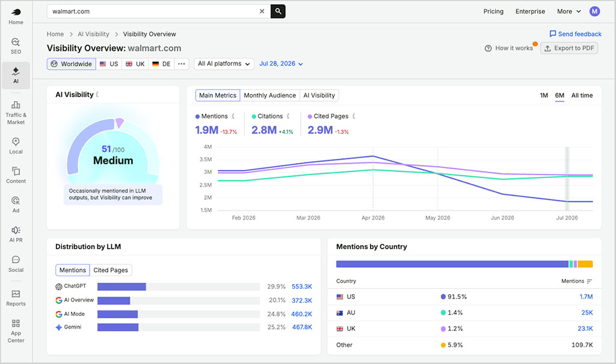
Task: Open the Jul 28, 2026 date dropdown
Action: coord(282,64)
